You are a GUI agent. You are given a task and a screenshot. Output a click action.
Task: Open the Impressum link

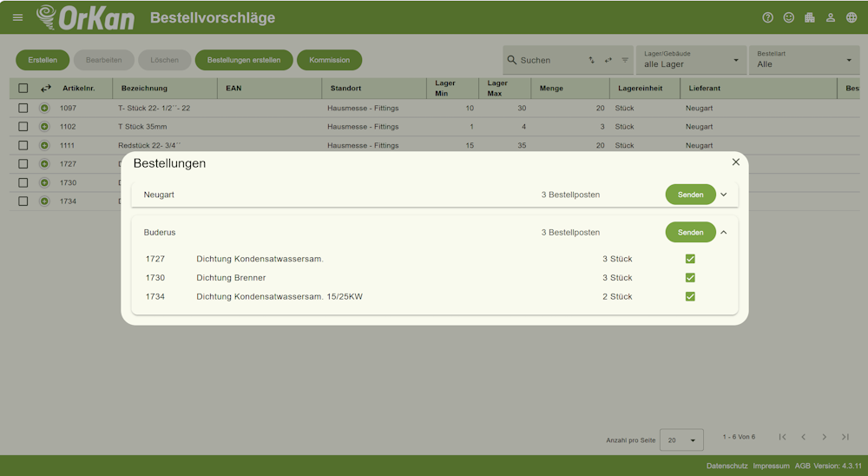click(x=771, y=466)
